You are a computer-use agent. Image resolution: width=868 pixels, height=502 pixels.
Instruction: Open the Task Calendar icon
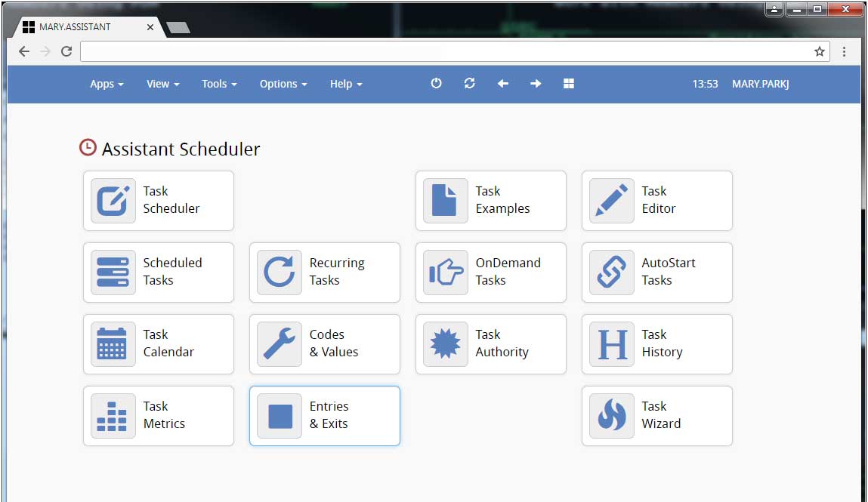pyautogui.click(x=113, y=344)
